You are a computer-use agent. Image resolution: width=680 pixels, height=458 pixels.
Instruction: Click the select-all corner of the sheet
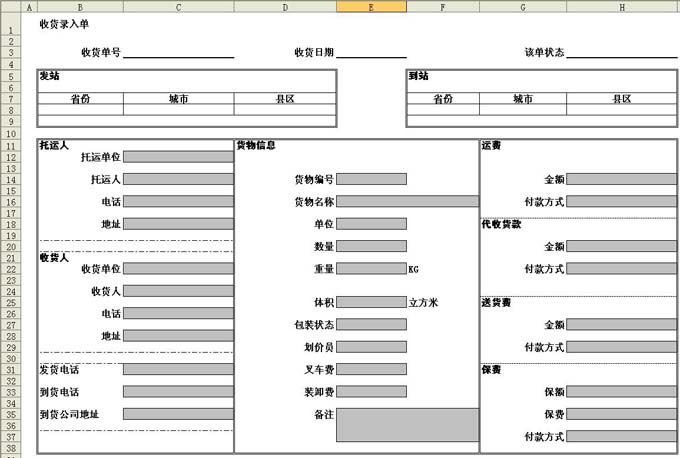10,7
